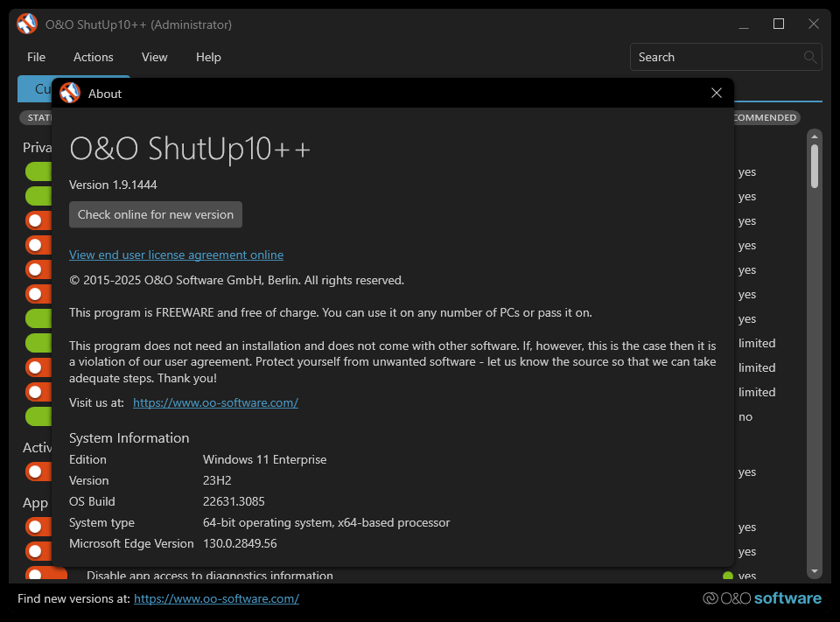This screenshot has height=622, width=840.
Task: Click the FREEWARE notice sentence
Action: [x=331, y=312]
